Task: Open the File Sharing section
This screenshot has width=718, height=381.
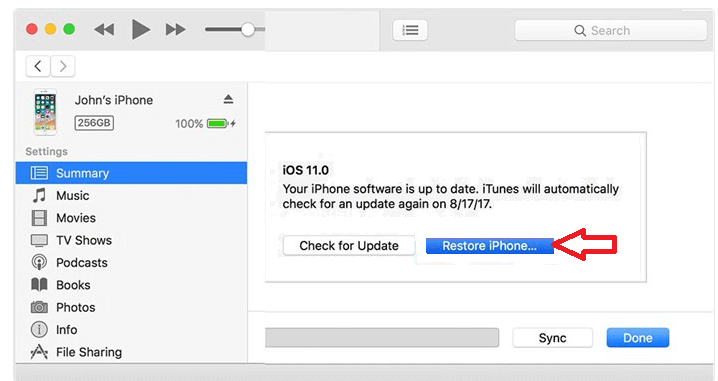Action: [x=131, y=352]
